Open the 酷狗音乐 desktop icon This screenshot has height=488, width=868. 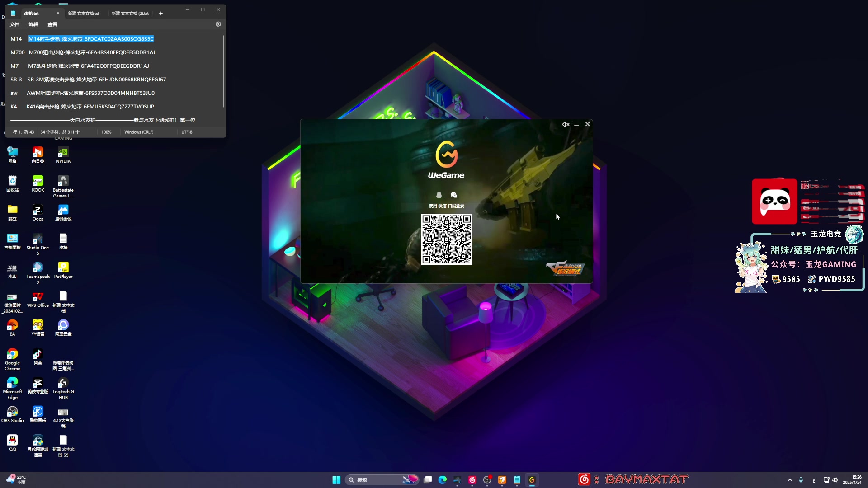(x=38, y=414)
